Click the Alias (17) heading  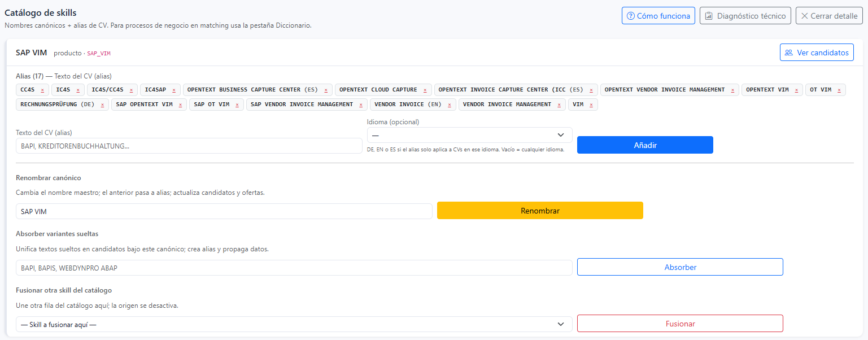coord(30,76)
